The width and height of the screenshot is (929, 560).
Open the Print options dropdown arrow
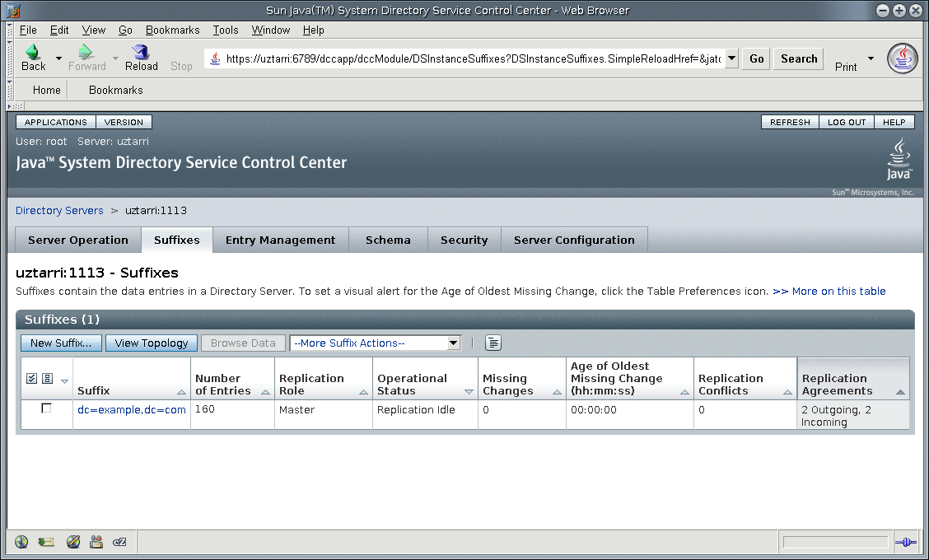tap(871, 58)
